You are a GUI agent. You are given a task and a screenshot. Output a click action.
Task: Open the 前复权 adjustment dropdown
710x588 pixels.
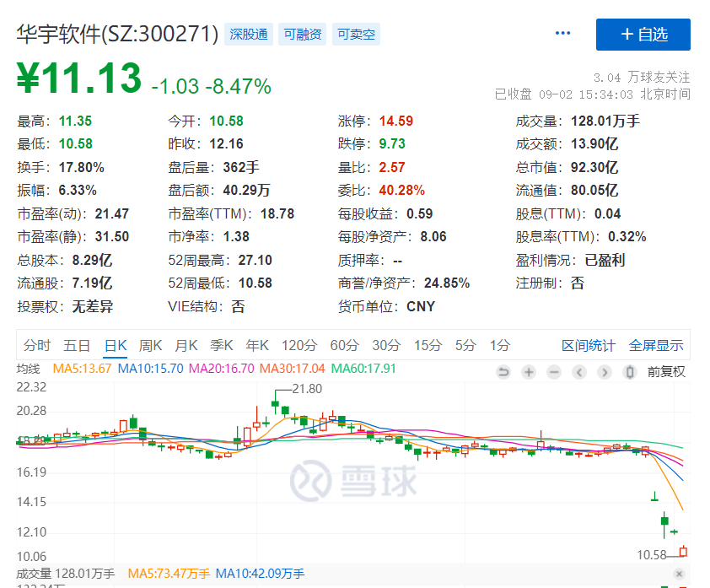click(x=666, y=372)
